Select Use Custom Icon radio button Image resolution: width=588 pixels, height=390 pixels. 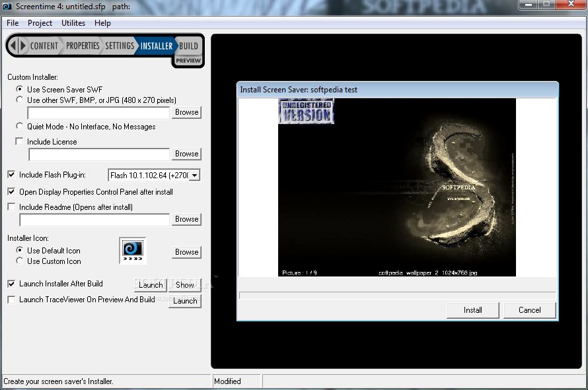20,261
